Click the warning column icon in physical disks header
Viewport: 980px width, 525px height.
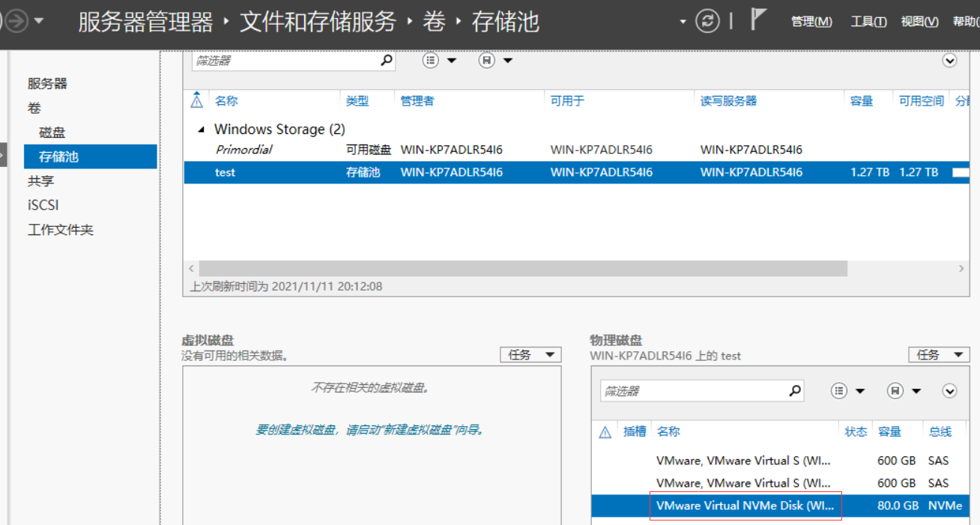tap(605, 432)
